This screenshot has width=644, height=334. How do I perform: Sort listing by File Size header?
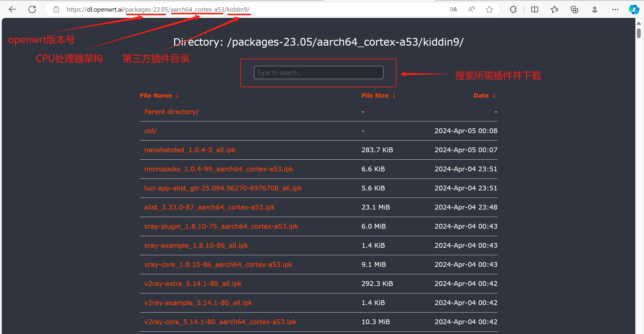pos(378,96)
